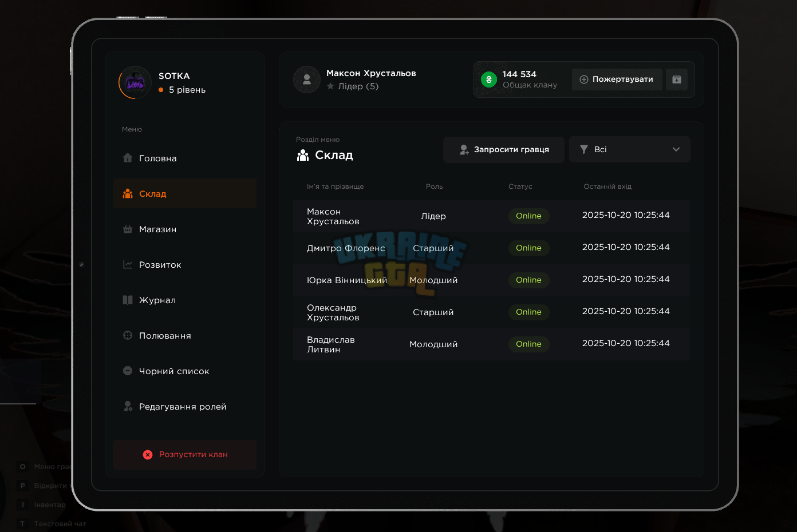797x532 pixels.
Task: Click the red X icon in Розпустити клан
Action: pos(148,455)
